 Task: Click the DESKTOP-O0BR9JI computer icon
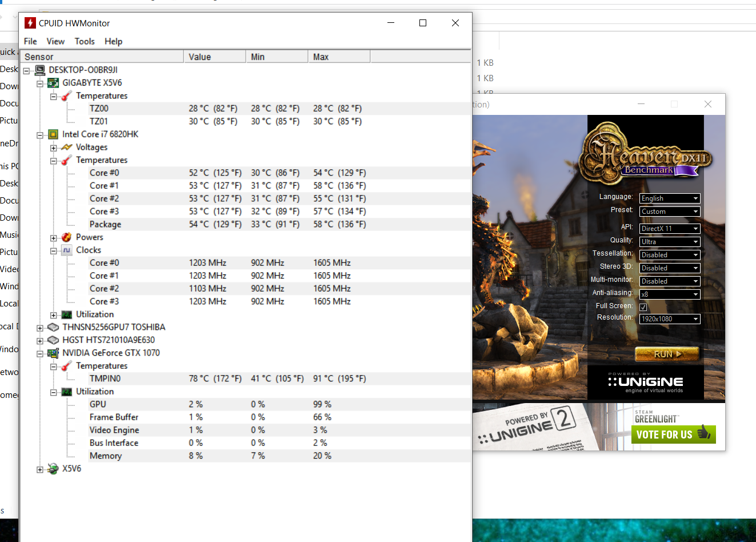39,70
